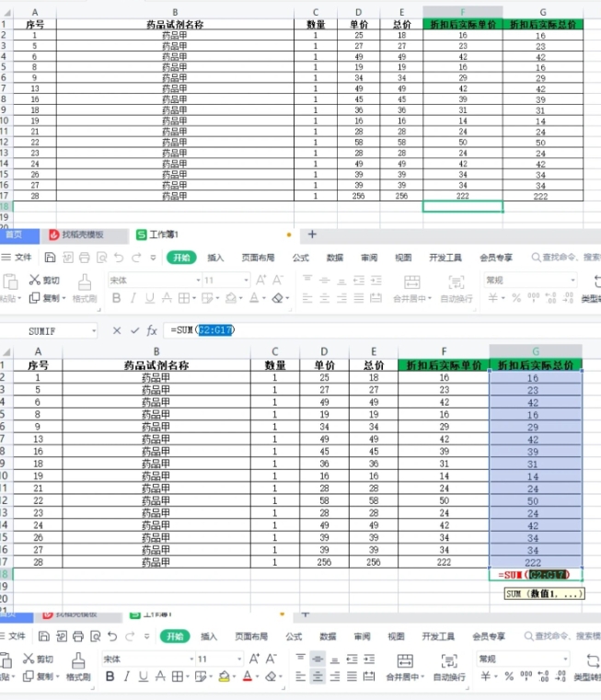Toggle middle vertical alignment in the bottom ribbon
601x700 pixels.
coord(318,659)
